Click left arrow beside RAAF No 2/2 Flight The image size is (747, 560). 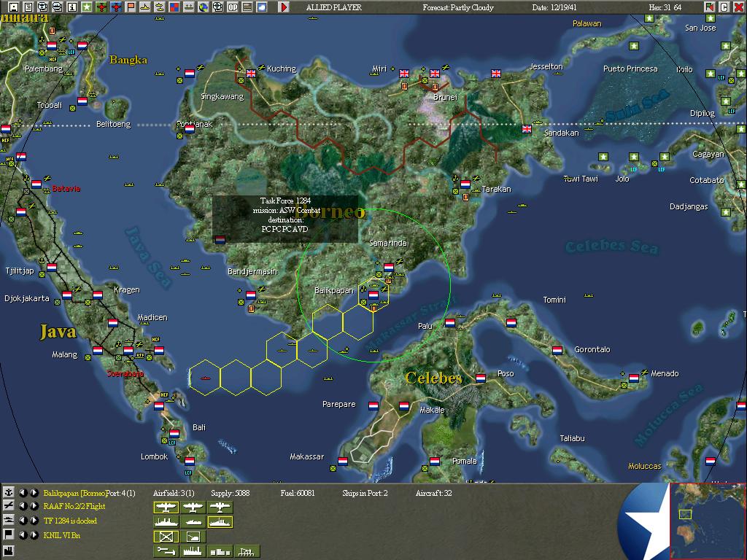tap(23, 506)
